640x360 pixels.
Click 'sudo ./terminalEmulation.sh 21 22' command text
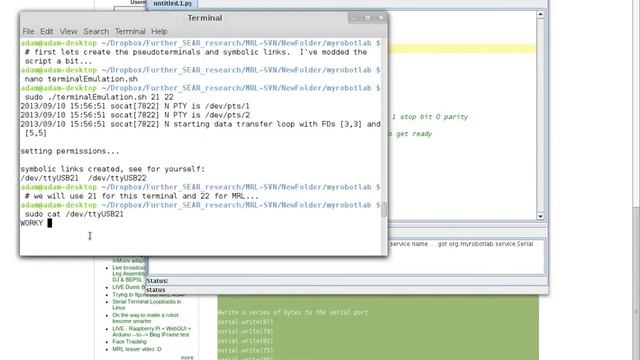[x=99, y=97]
